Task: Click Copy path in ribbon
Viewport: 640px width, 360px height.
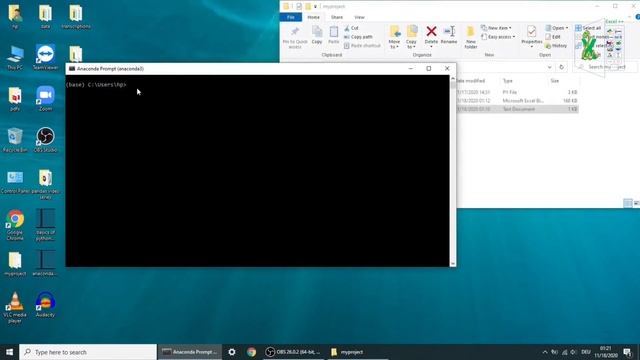Action: pyautogui.click(x=358, y=37)
